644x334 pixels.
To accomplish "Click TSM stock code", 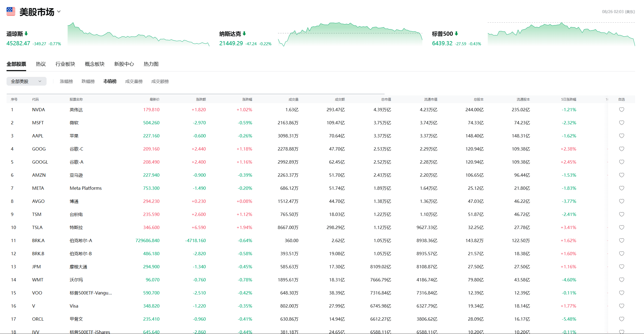I will [37, 214].
